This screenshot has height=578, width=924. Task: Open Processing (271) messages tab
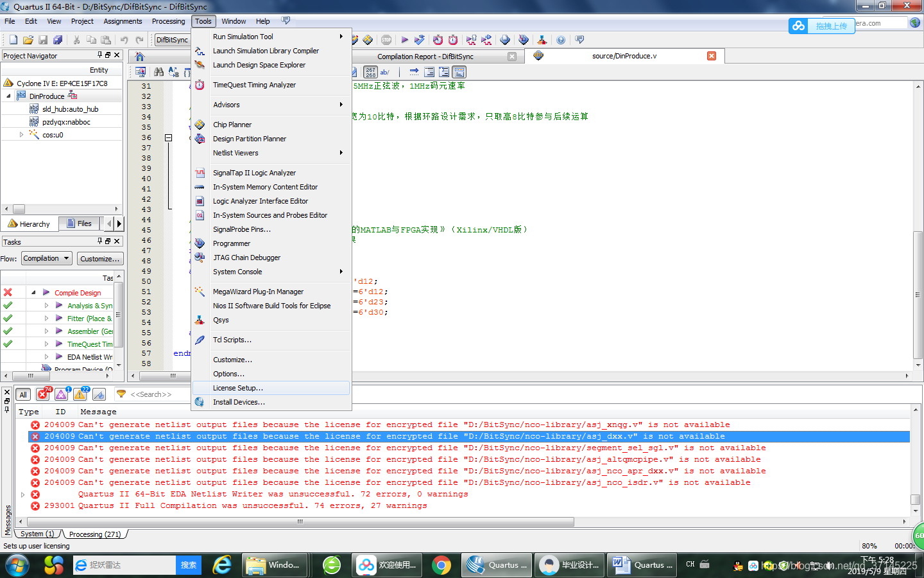[x=94, y=534]
